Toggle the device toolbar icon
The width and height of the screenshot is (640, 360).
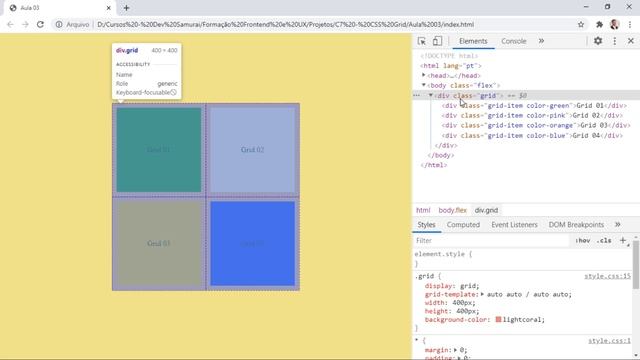coord(437,41)
